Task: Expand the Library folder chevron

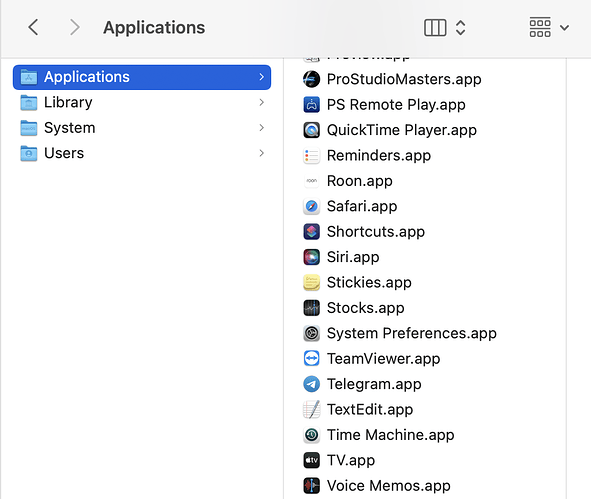Action: click(262, 102)
